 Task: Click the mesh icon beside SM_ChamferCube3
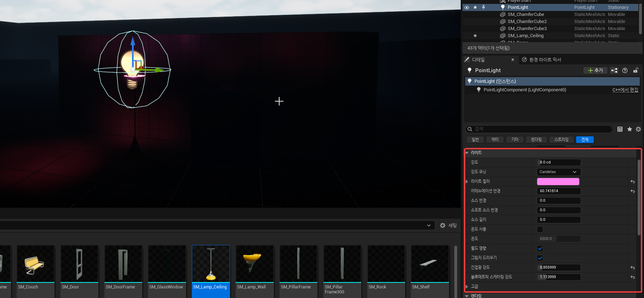[503, 29]
